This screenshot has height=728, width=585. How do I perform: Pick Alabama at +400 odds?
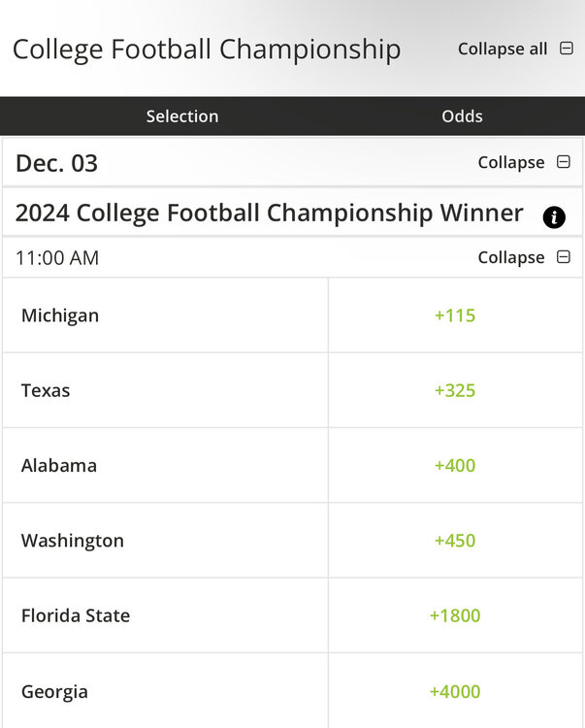pyautogui.click(x=455, y=465)
